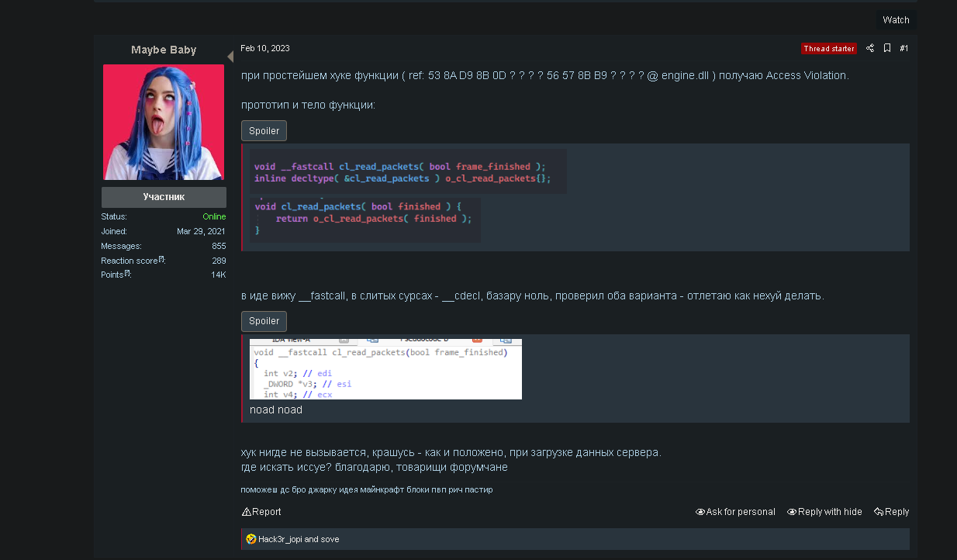The height and width of the screenshot is (560, 957).
Task: Click the Messages count 855
Action: coord(219,246)
